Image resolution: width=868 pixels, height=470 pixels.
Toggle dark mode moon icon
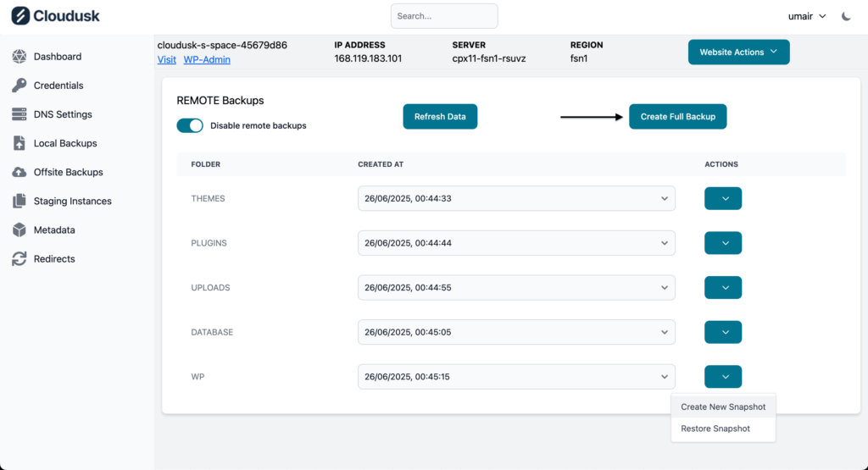pyautogui.click(x=846, y=16)
